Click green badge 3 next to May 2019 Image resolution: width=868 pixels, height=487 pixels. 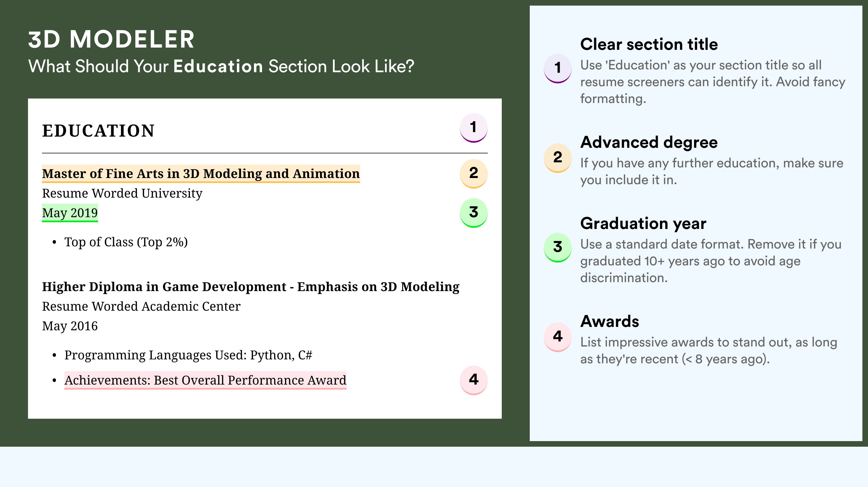coord(473,212)
